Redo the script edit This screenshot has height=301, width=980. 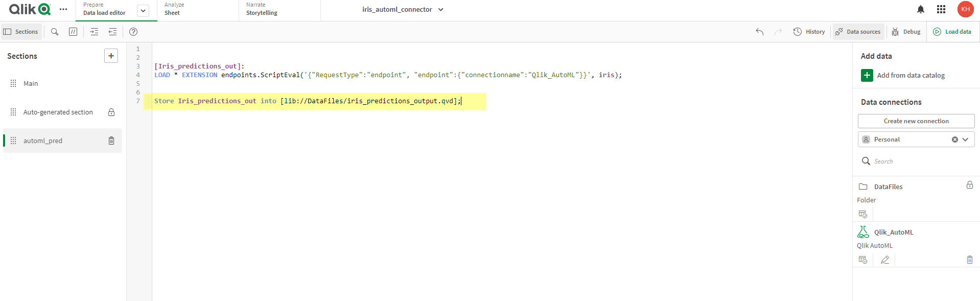tap(778, 32)
